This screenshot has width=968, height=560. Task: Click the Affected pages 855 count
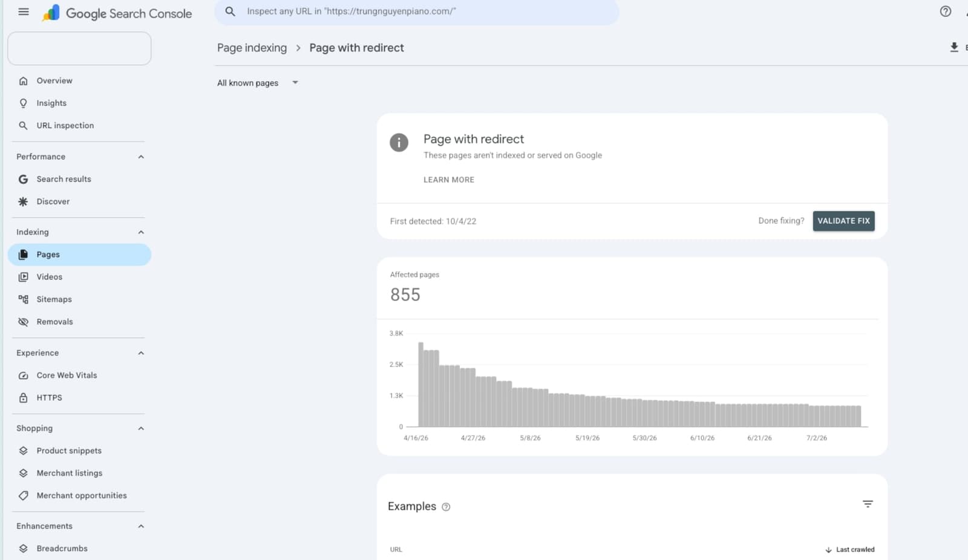(x=405, y=295)
